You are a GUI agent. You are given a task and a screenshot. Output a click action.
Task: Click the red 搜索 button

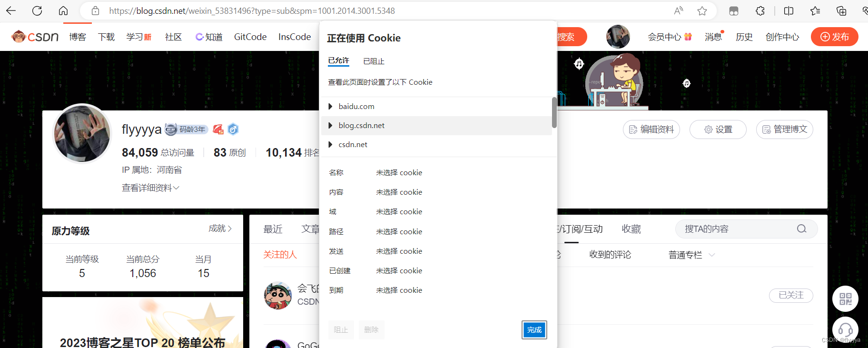572,37
